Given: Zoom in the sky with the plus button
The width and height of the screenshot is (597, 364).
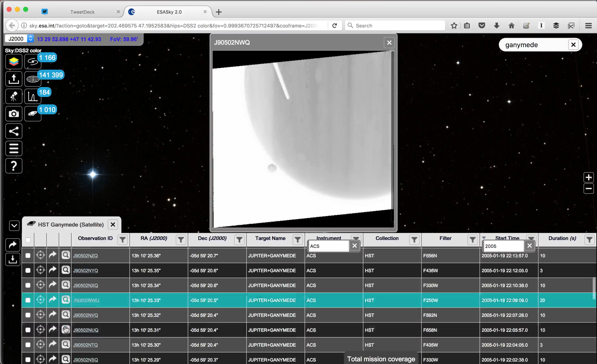Looking at the screenshot, I should (588, 177).
